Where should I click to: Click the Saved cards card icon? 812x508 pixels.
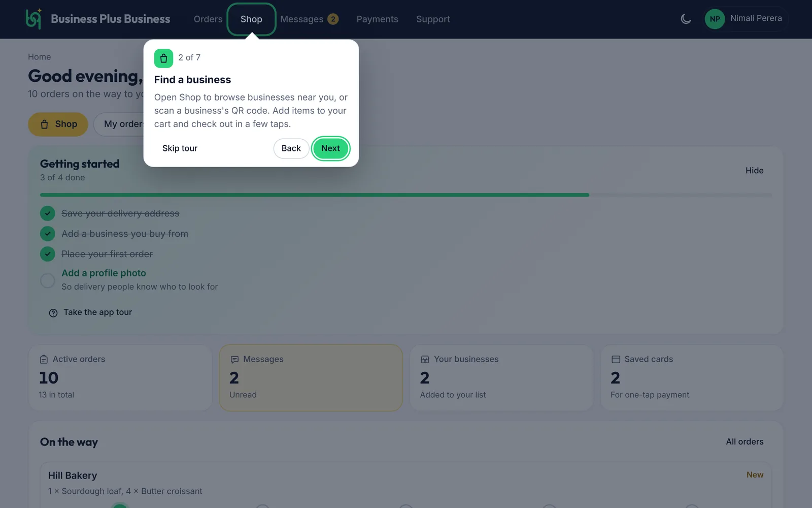616,359
